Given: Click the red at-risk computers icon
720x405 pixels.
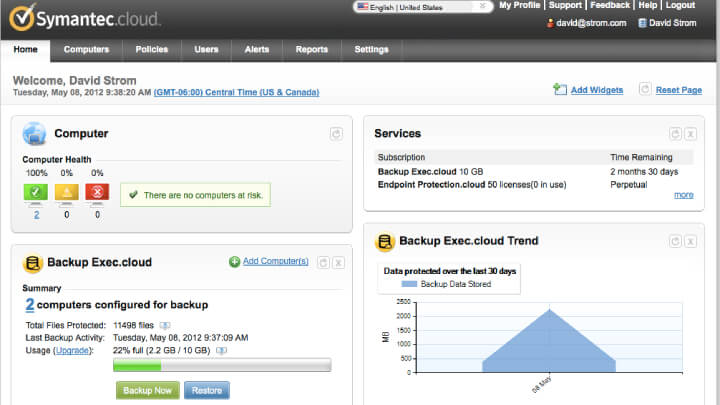Looking at the screenshot, I should [97, 194].
